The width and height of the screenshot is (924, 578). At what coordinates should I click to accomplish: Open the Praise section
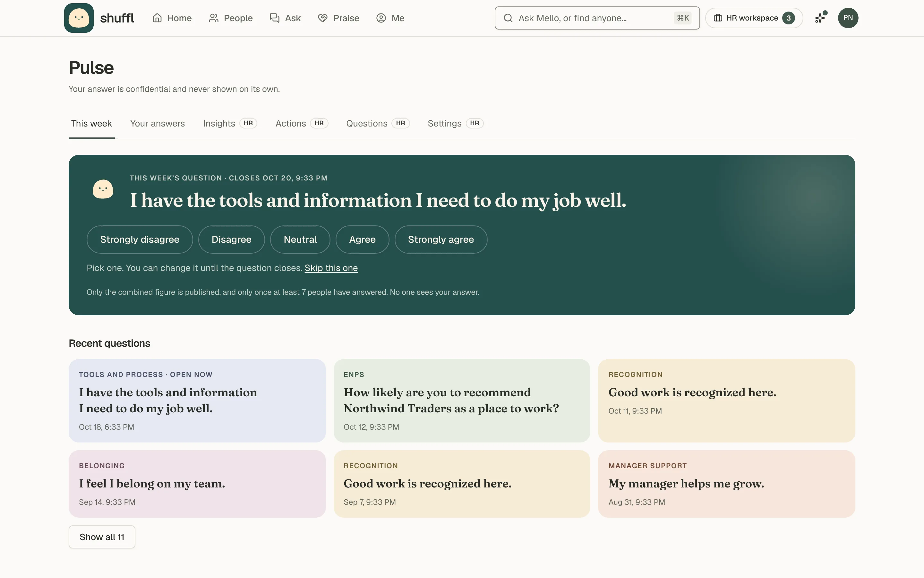click(338, 18)
